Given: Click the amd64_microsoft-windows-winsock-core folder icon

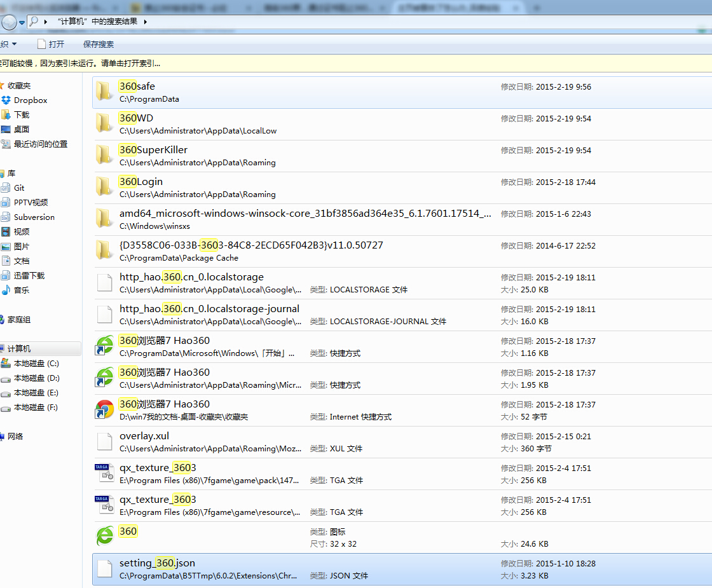Looking at the screenshot, I should pos(104,219).
